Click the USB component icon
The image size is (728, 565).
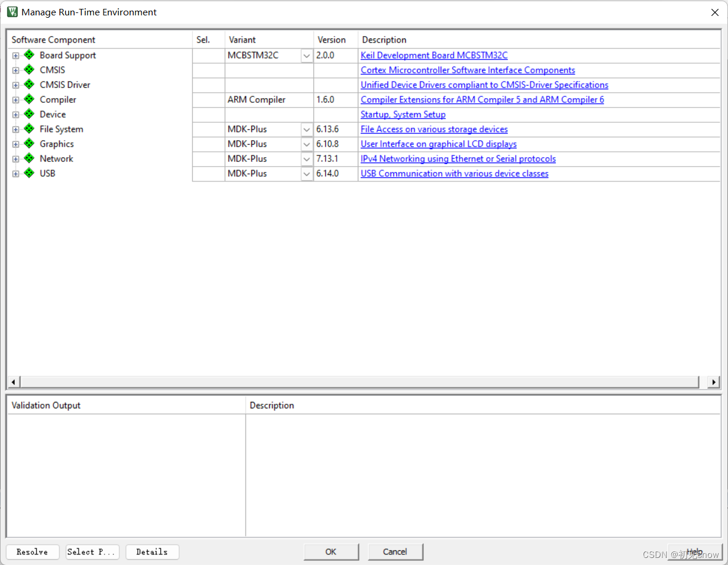pyautogui.click(x=29, y=173)
